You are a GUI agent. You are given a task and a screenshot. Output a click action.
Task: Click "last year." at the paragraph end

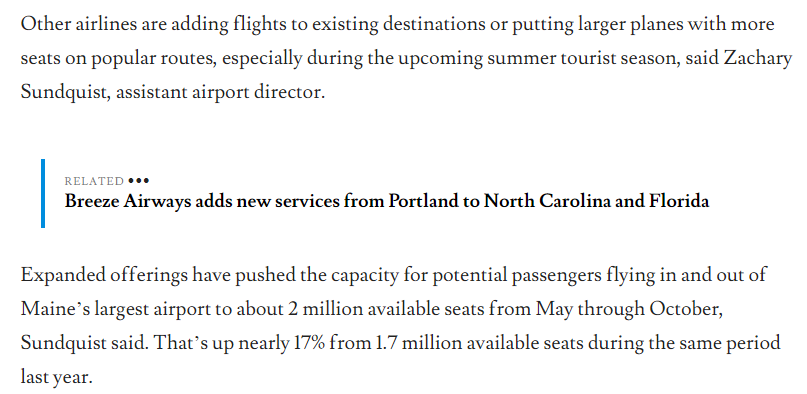click(56, 377)
